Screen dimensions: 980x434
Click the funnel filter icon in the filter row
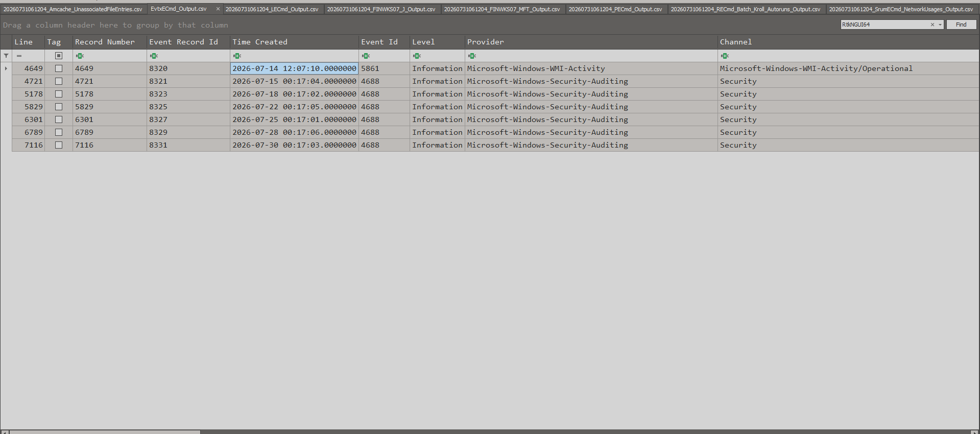(x=6, y=56)
